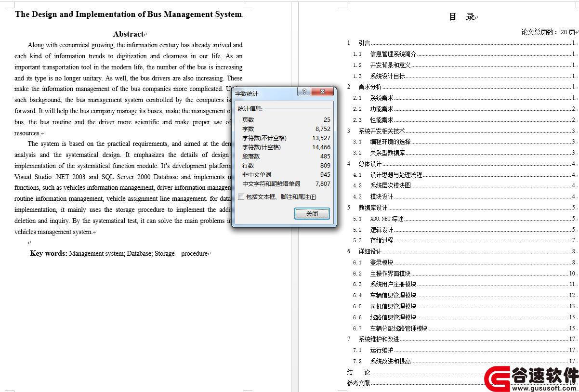Click the 页数 value 25
The width and height of the screenshot is (579, 392).
coord(327,120)
